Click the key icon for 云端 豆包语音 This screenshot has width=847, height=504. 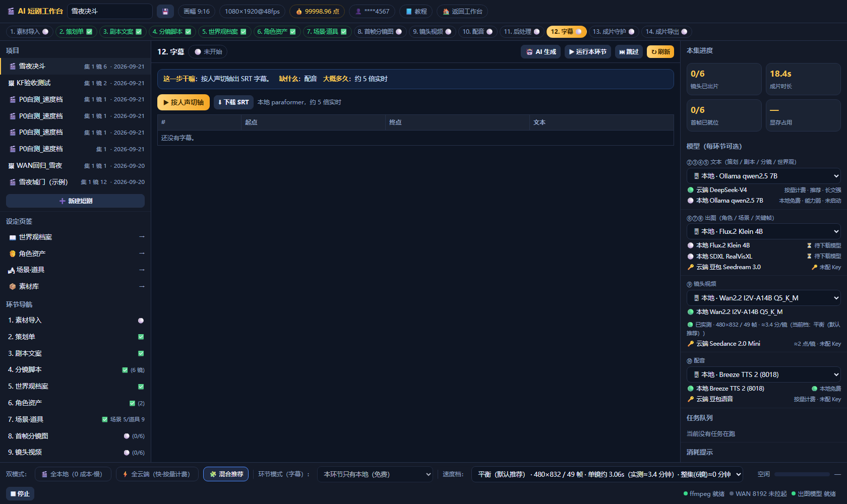(691, 399)
